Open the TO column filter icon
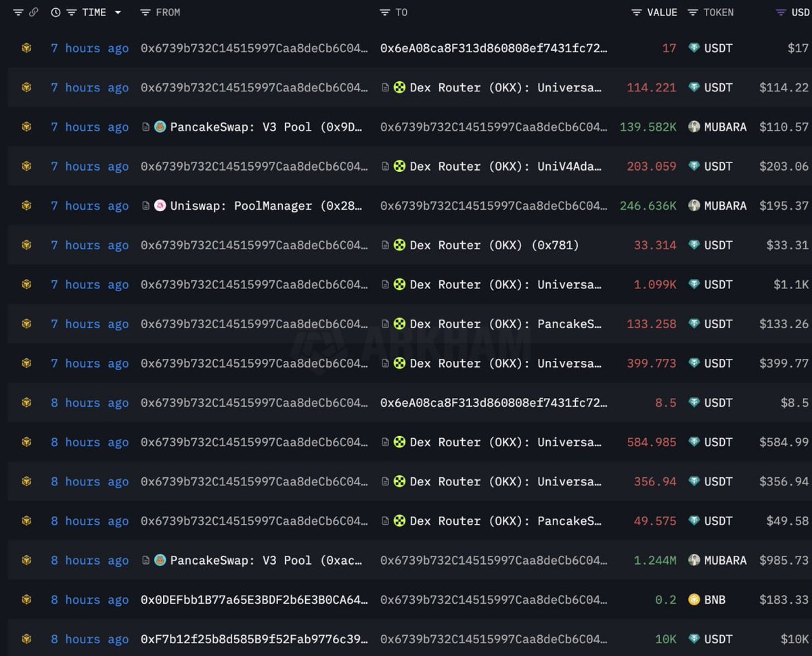 pos(385,12)
